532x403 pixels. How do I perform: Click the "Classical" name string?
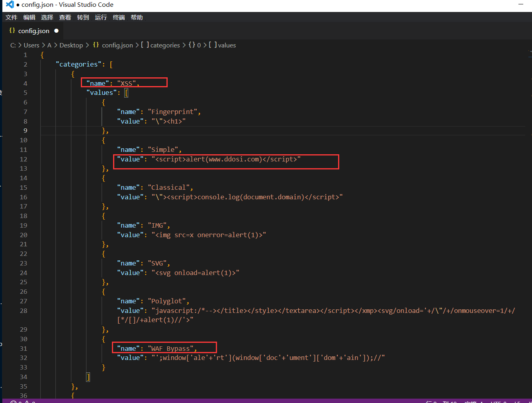tap(168, 187)
